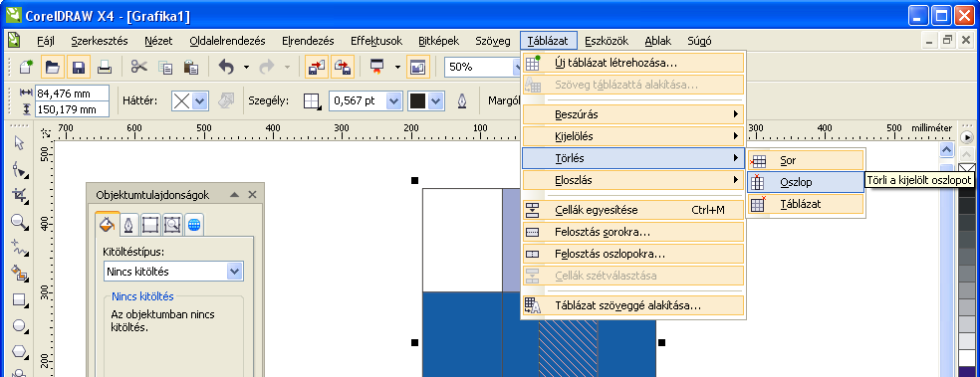Screen dimensions: 980x377
Task: Click the Print icon
Action: [x=106, y=67]
